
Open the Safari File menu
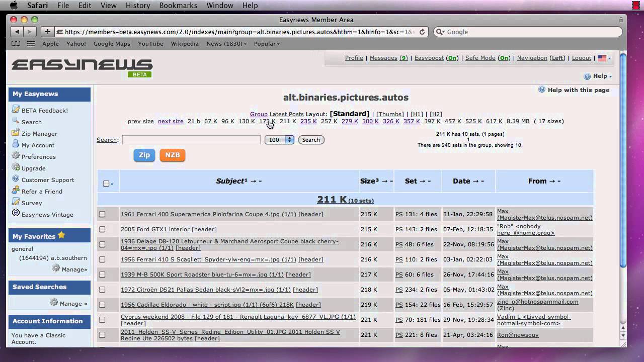point(63,5)
